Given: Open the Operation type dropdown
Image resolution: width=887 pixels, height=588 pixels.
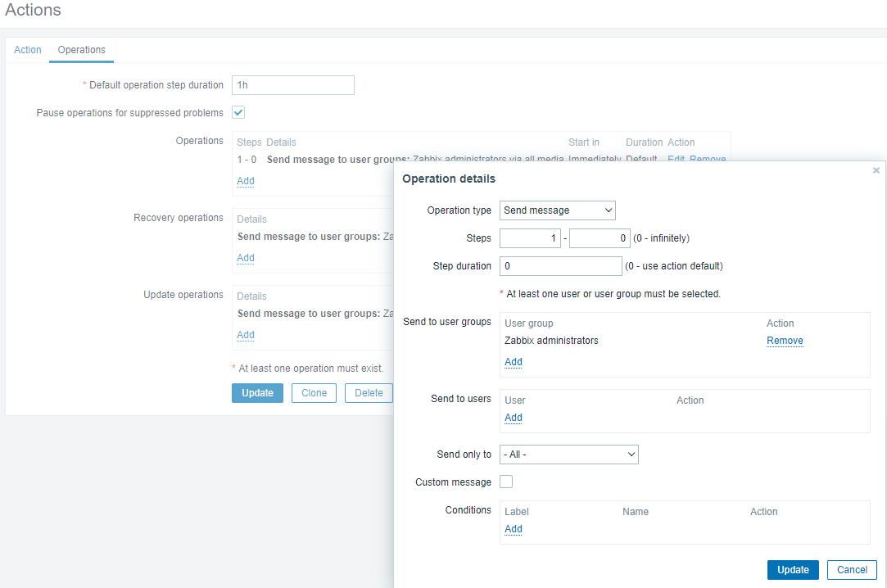Looking at the screenshot, I should pyautogui.click(x=557, y=210).
